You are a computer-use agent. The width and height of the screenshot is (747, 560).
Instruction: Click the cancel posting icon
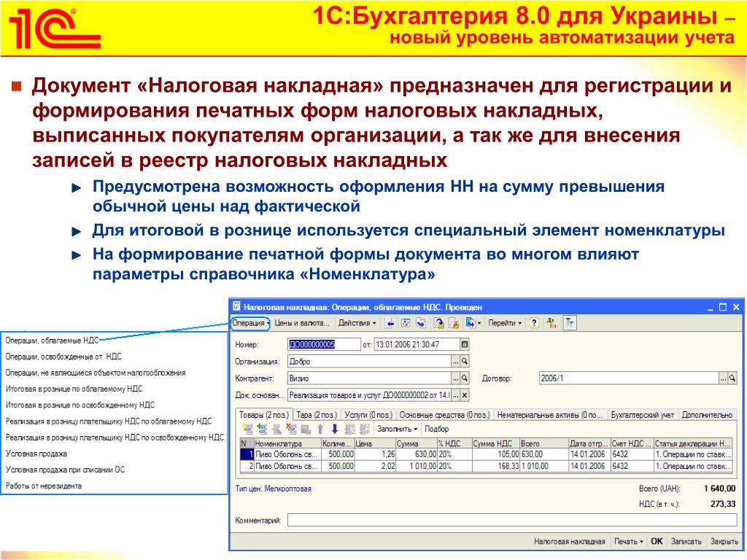coord(454,323)
